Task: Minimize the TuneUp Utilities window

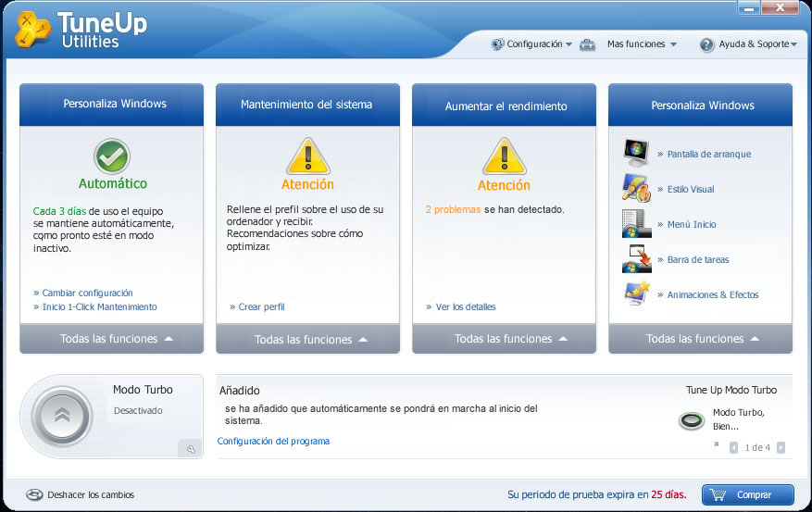Action: click(x=749, y=8)
